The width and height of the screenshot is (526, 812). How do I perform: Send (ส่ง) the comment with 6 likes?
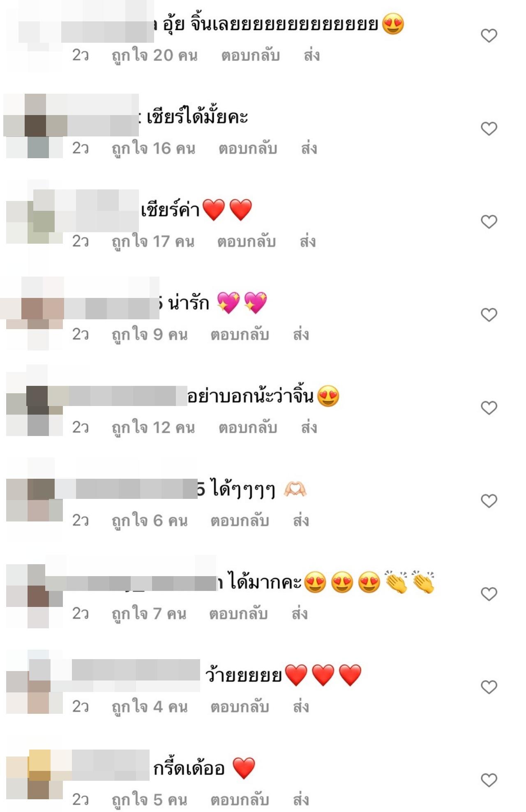click(301, 521)
